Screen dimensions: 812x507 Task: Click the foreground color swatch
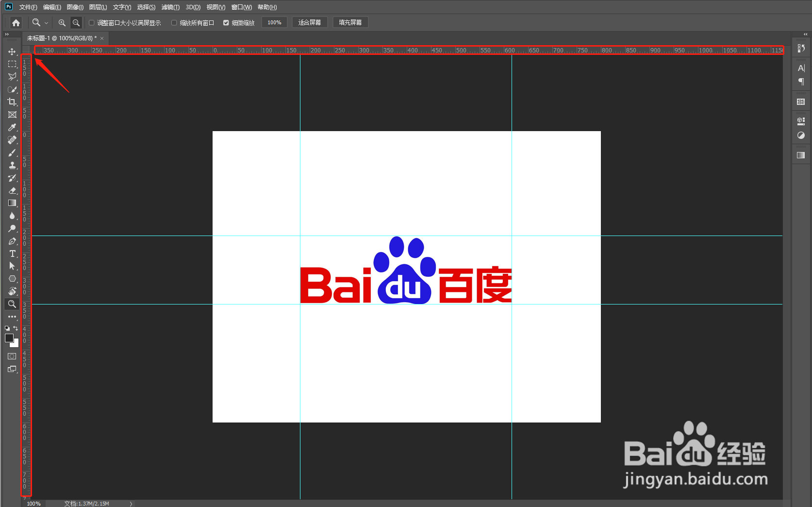tap(9, 339)
